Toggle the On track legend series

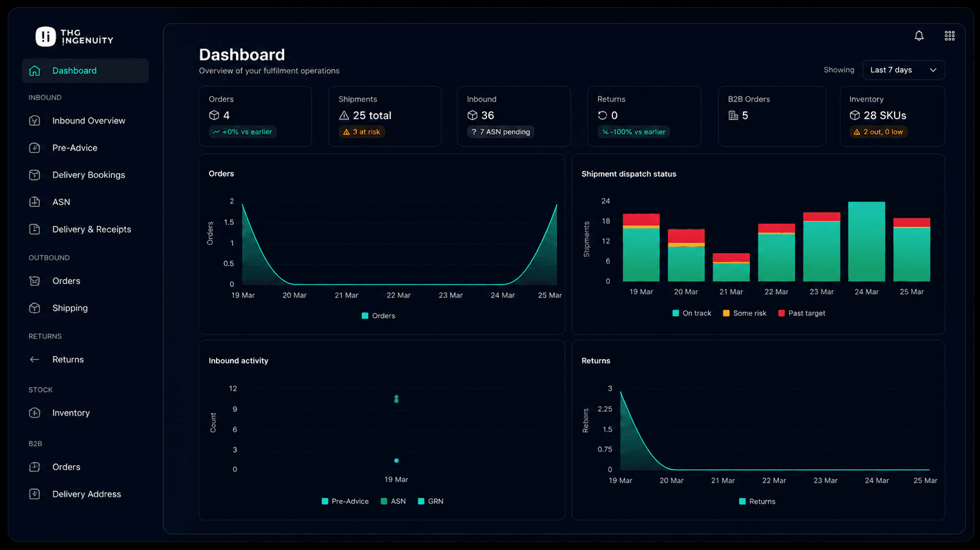tap(691, 314)
